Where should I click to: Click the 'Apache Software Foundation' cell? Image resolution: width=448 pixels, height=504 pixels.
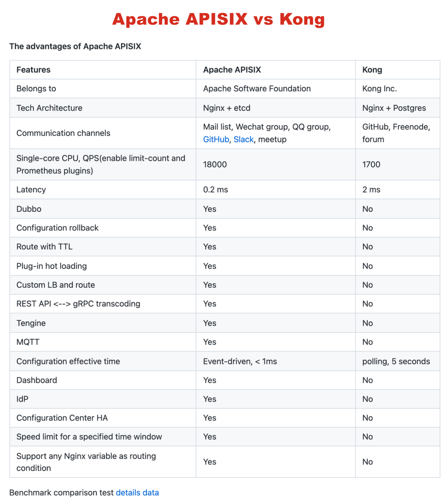click(x=257, y=89)
